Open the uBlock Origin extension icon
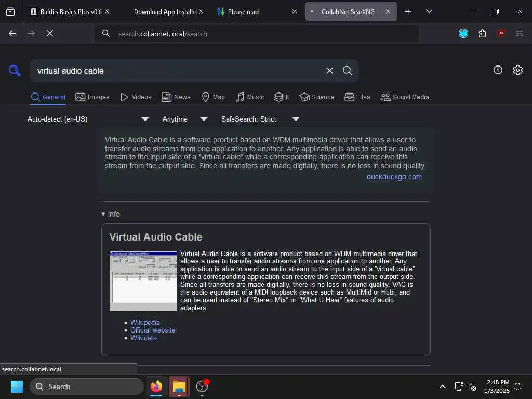 pos(501,33)
